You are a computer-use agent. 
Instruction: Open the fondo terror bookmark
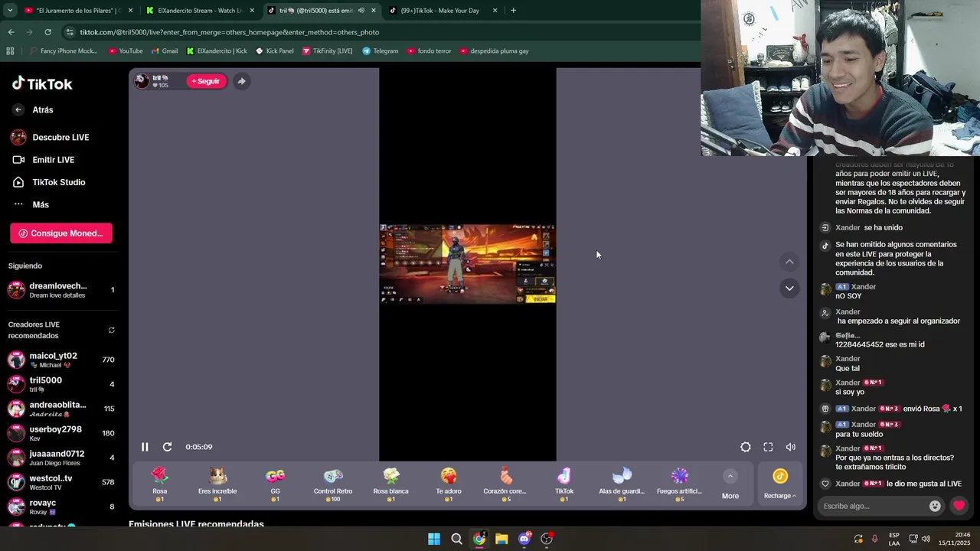click(x=429, y=51)
